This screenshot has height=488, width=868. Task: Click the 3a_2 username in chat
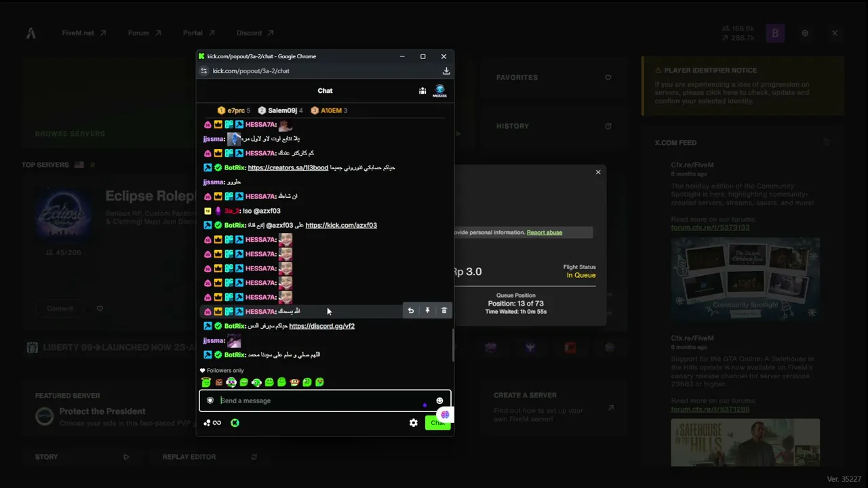(232, 211)
